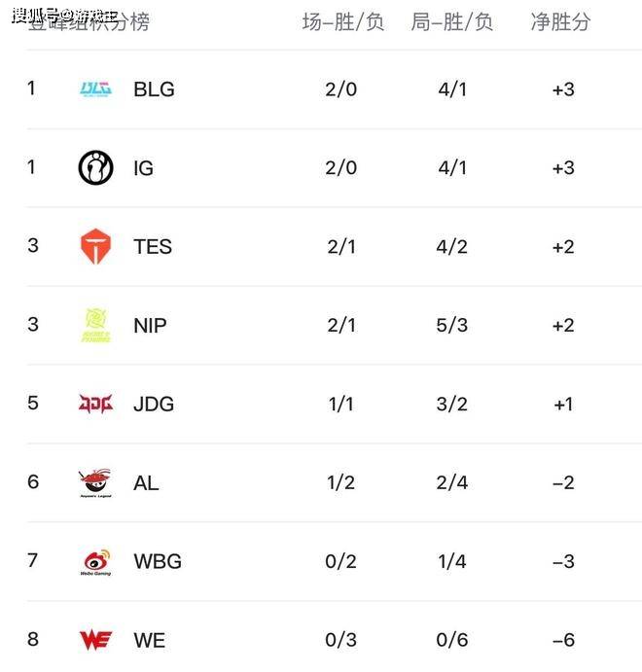Click the NIP team name
642x672 pixels.
pyautogui.click(x=150, y=326)
